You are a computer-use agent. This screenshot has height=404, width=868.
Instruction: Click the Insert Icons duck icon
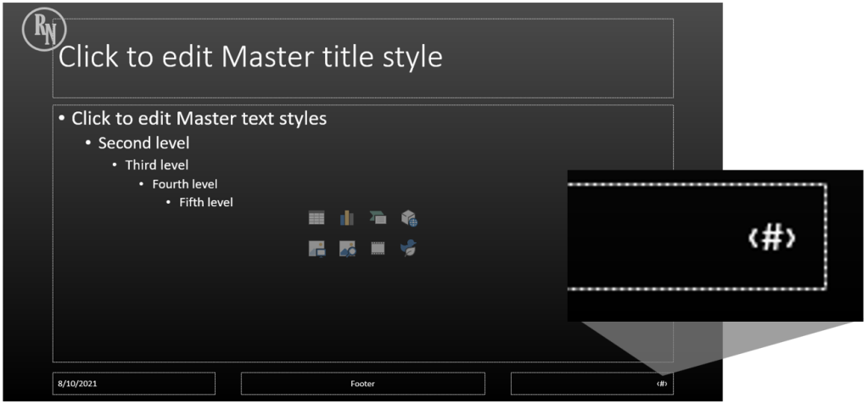(x=409, y=249)
